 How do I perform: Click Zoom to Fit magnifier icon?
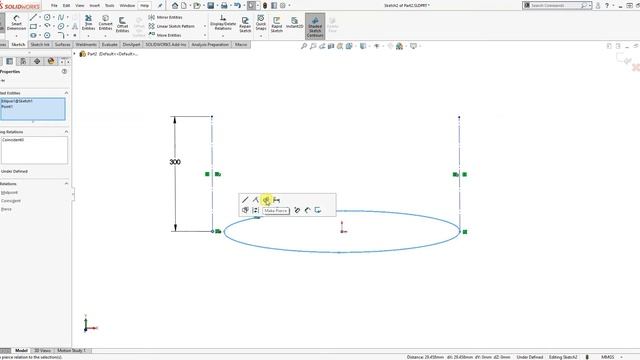pos(304,46)
